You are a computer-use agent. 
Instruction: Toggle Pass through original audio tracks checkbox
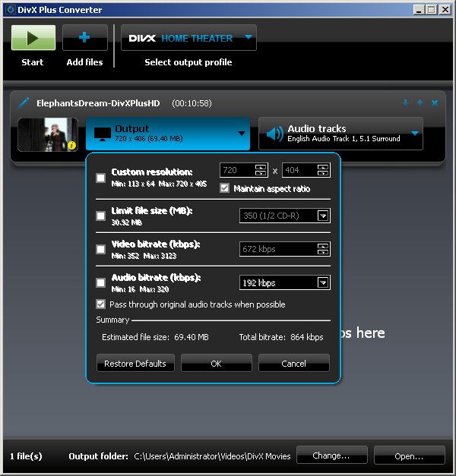pyautogui.click(x=100, y=304)
